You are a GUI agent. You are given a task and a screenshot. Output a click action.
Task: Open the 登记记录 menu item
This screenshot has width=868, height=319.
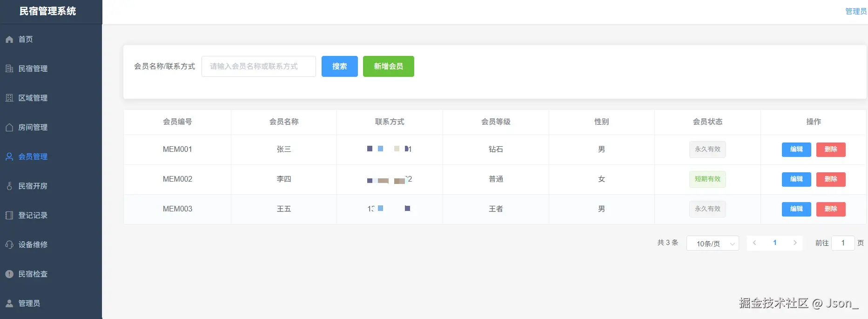pyautogui.click(x=51, y=216)
